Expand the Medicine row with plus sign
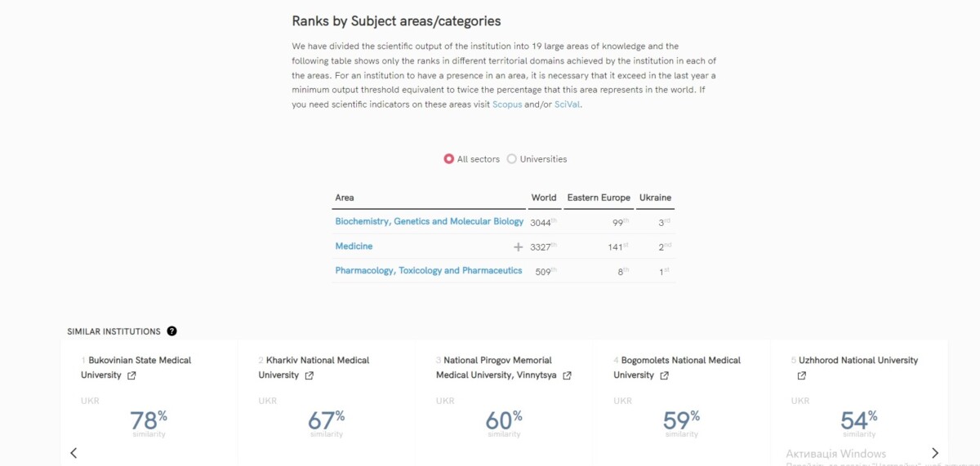This screenshot has height=466, width=980. pyautogui.click(x=518, y=246)
